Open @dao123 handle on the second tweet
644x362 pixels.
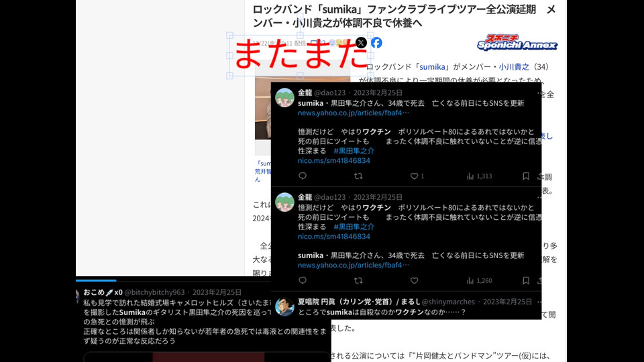click(x=330, y=197)
